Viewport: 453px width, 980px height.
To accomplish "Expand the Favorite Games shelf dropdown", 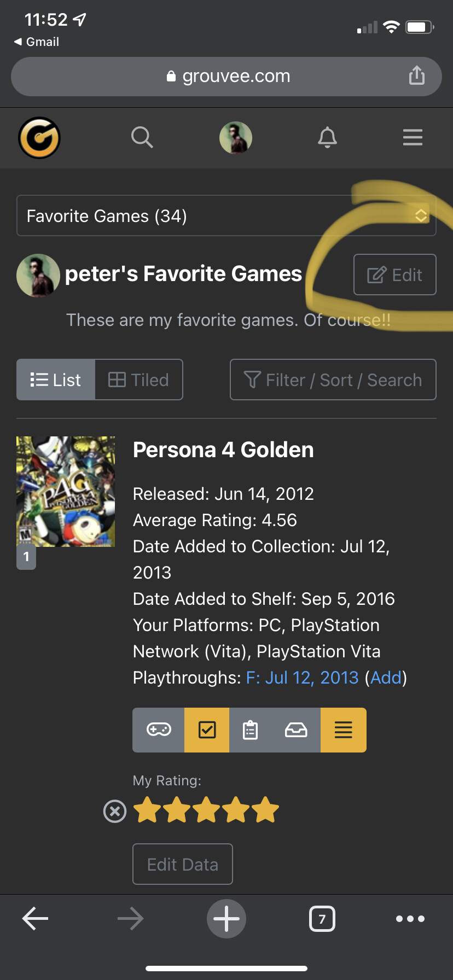I will pos(226,216).
